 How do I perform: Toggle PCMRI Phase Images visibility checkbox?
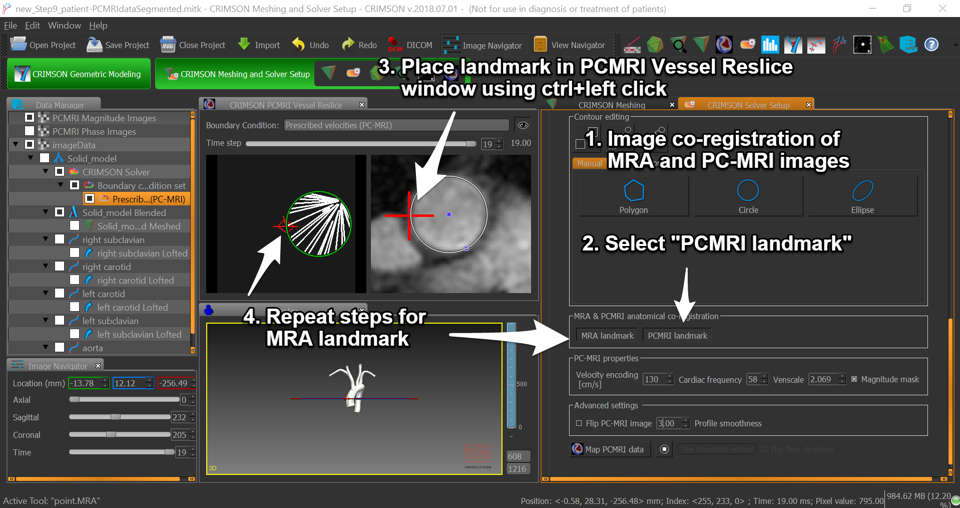click(30, 131)
